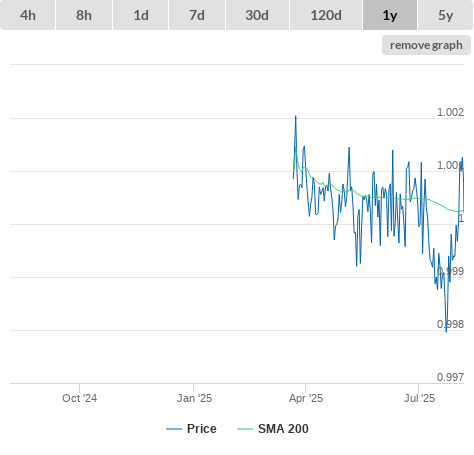
Task: Switch to the 5y time range
Action: pos(446,15)
